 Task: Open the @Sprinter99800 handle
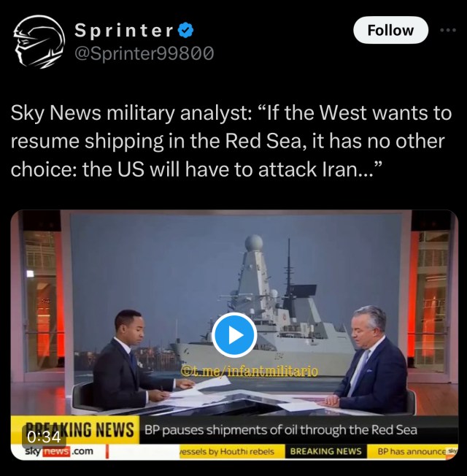pos(144,53)
